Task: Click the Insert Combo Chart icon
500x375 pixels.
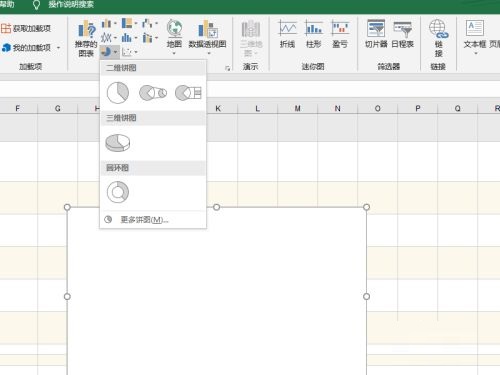Action: tap(147, 38)
